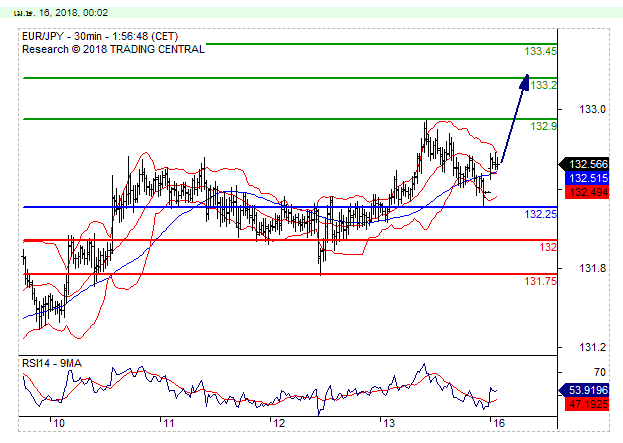
Task: Click date '16' on the time axis
Action: click(x=499, y=423)
